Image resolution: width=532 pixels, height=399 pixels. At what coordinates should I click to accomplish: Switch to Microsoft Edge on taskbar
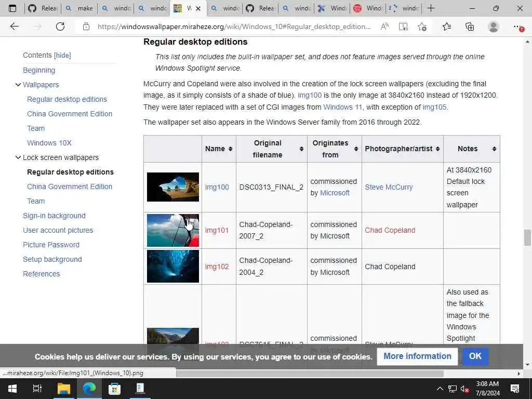pyautogui.click(x=89, y=389)
